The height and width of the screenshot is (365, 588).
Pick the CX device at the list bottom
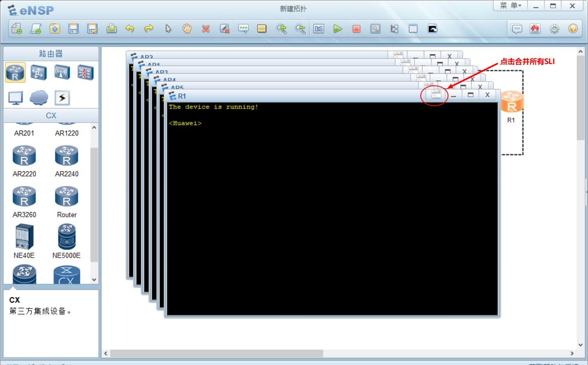[67, 274]
